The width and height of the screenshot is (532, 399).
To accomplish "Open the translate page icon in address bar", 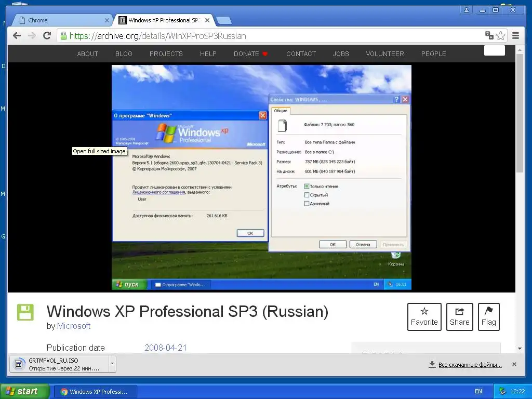I will pos(489,35).
